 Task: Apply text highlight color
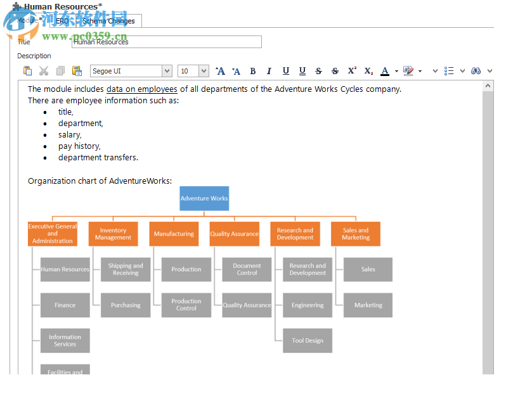pyautogui.click(x=408, y=71)
